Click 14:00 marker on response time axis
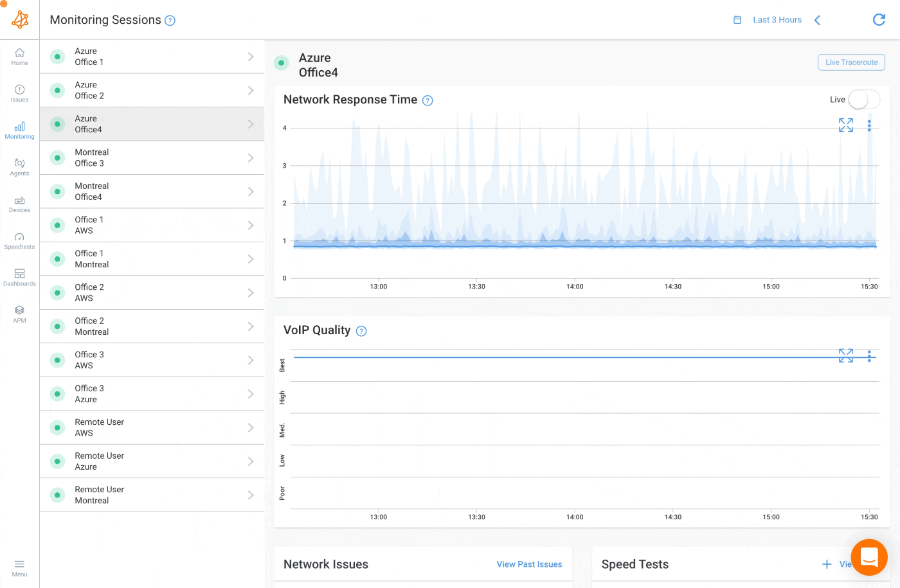Screen dimensions: 900x588 coord(575,287)
